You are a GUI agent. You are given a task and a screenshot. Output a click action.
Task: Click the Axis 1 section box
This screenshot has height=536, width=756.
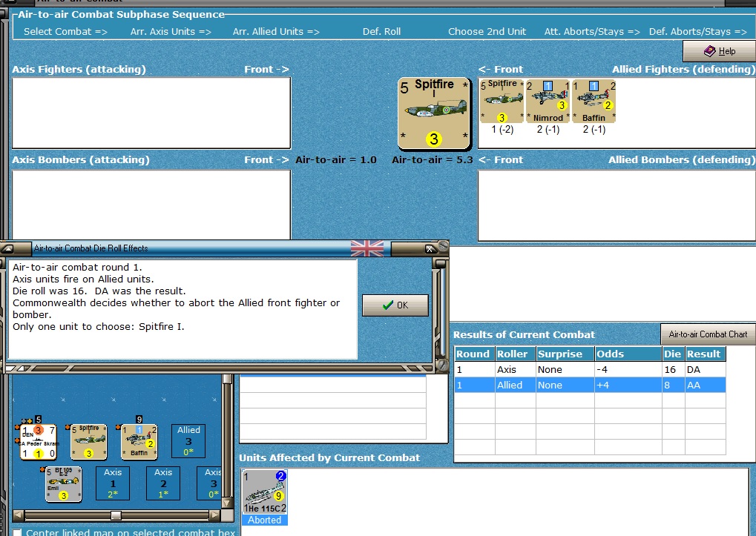coord(113,483)
